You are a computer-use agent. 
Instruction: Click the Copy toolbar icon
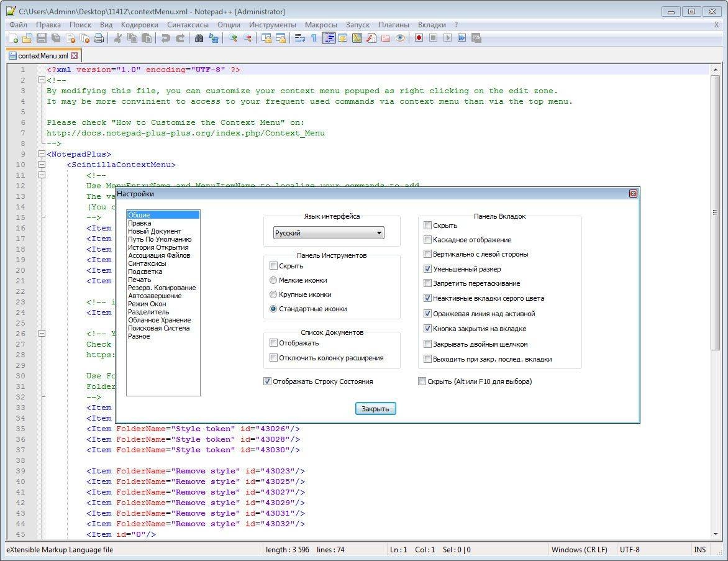pos(132,38)
